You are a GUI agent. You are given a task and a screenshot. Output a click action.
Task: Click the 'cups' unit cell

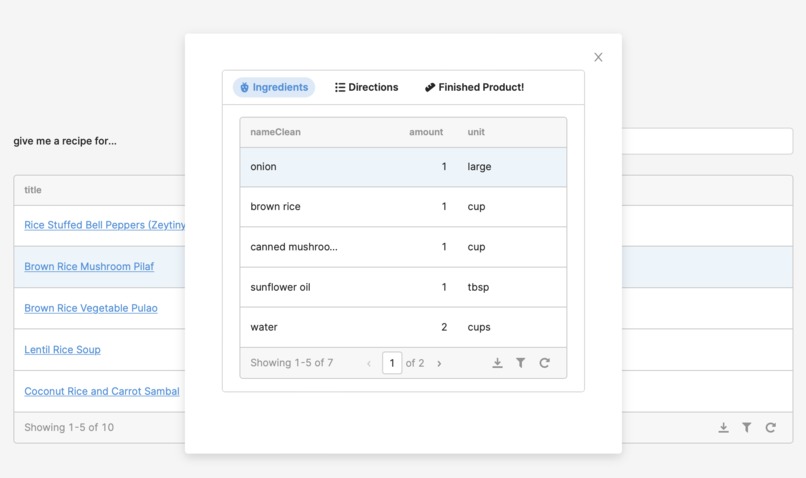pyautogui.click(x=479, y=327)
